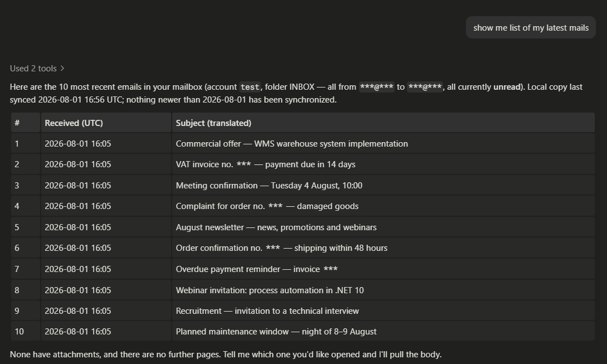Select subject 'Commercial offer — WMS warehouse system implementation'
The image size is (607, 364).
pyautogui.click(x=292, y=144)
